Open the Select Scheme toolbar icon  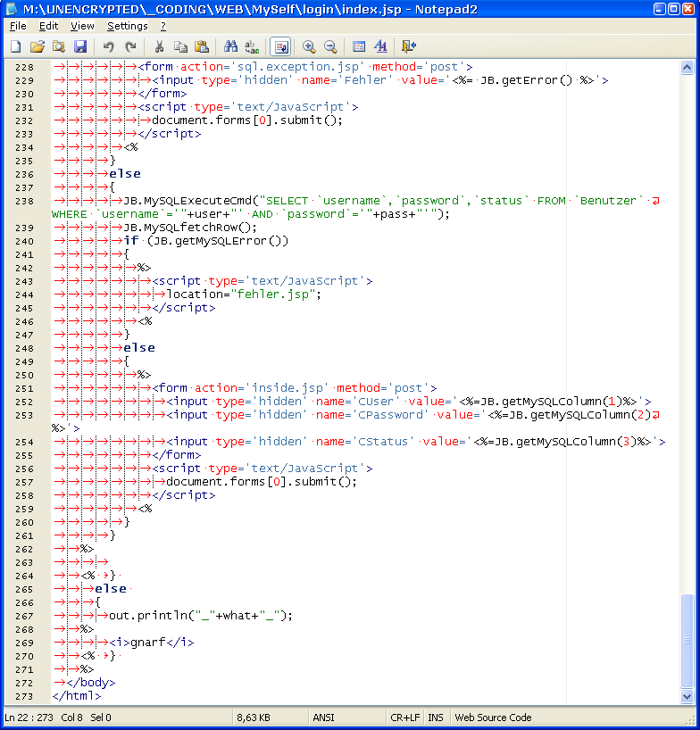coord(359,46)
